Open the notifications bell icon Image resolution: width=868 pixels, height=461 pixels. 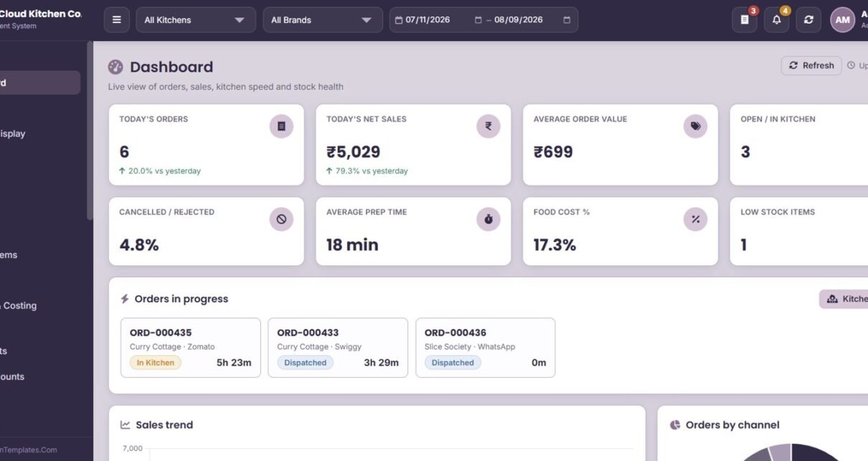(776, 20)
